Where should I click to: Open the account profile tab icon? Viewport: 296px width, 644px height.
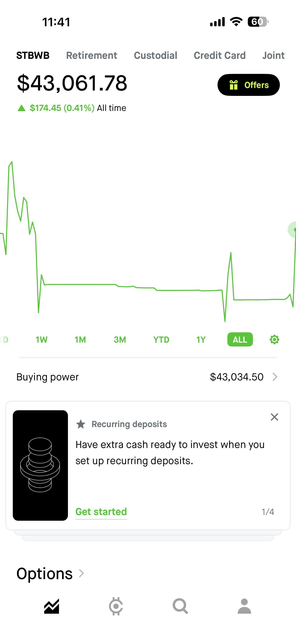[x=244, y=606]
